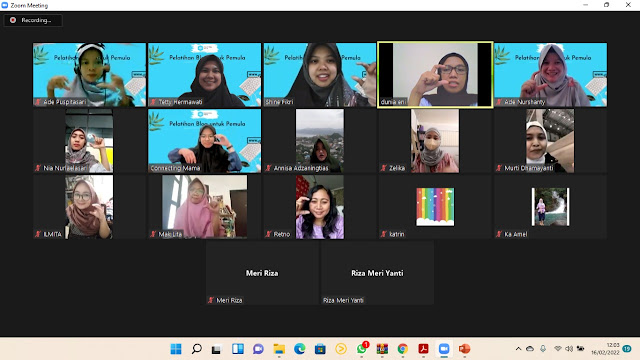Viewport: 640px width, 360px height.
Task: Show hidden system tray icons
Action: coord(518,349)
